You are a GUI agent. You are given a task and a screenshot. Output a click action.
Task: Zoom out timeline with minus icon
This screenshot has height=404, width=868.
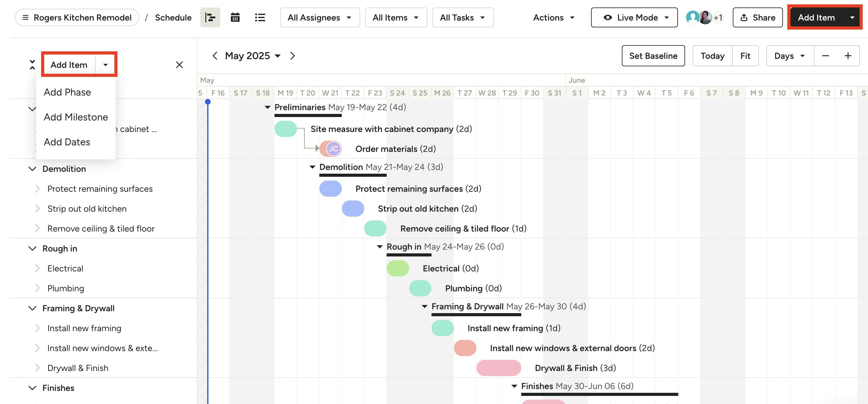pyautogui.click(x=825, y=55)
